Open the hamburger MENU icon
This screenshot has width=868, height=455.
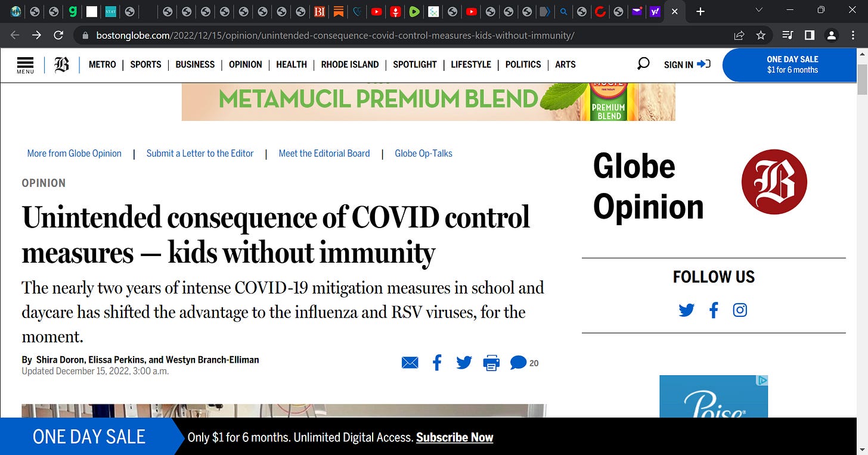pyautogui.click(x=25, y=65)
